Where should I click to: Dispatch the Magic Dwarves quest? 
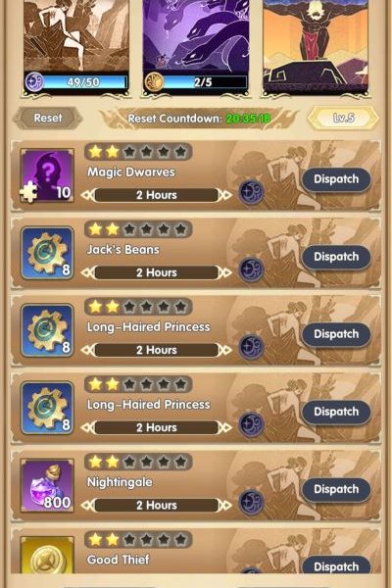pyautogui.click(x=336, y=179)
